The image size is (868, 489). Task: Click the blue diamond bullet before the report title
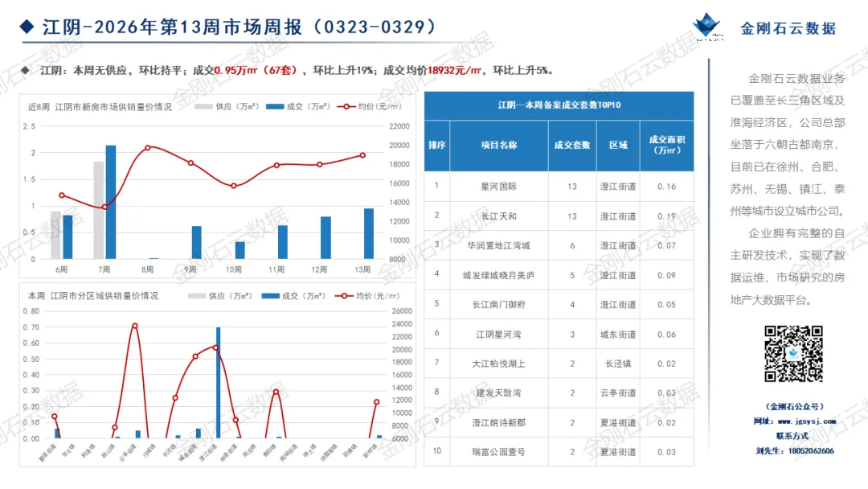pyautogui.click(x=28, y=26)
